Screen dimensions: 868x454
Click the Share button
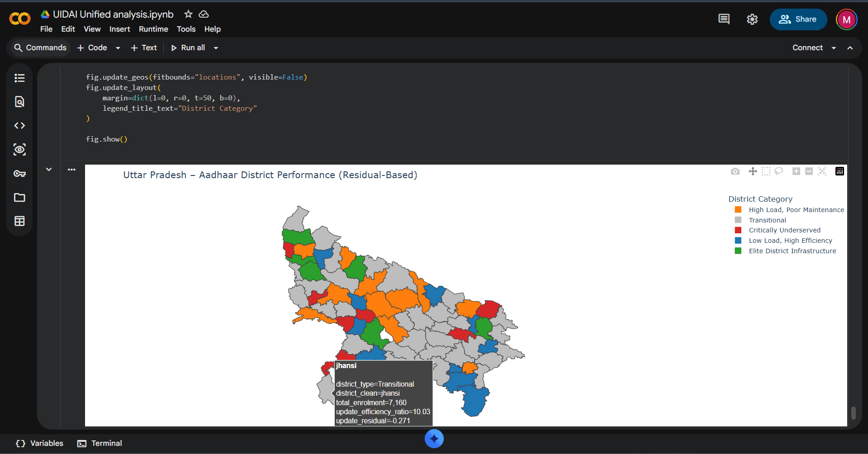(798, 19)
